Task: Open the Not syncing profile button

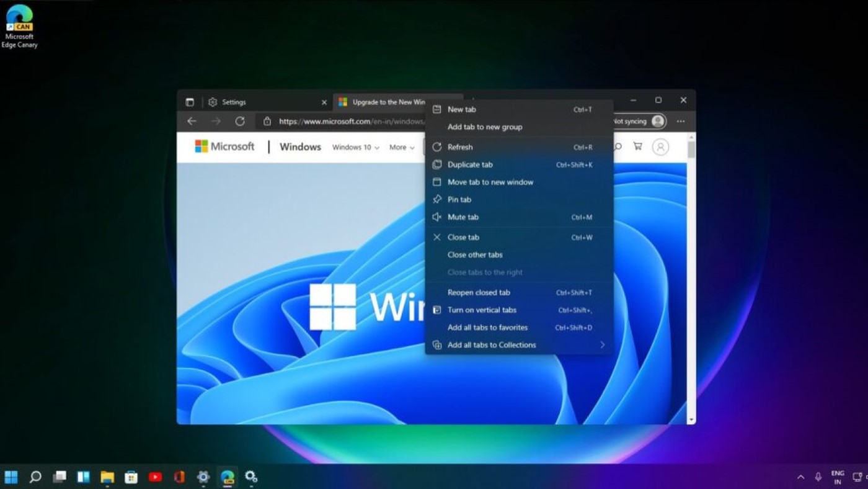Action: [x=639, y=121]
